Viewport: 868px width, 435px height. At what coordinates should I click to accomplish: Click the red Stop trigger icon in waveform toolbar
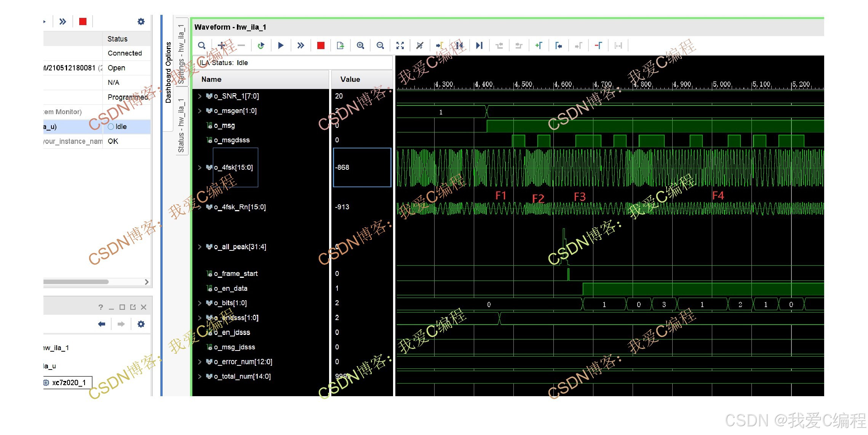pyautogui.click(x=321, y=46)
